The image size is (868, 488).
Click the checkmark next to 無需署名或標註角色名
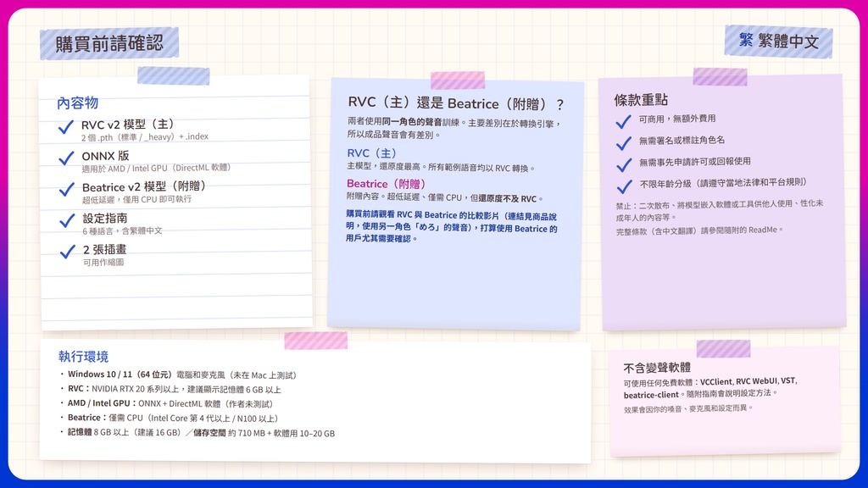[624, 144]
